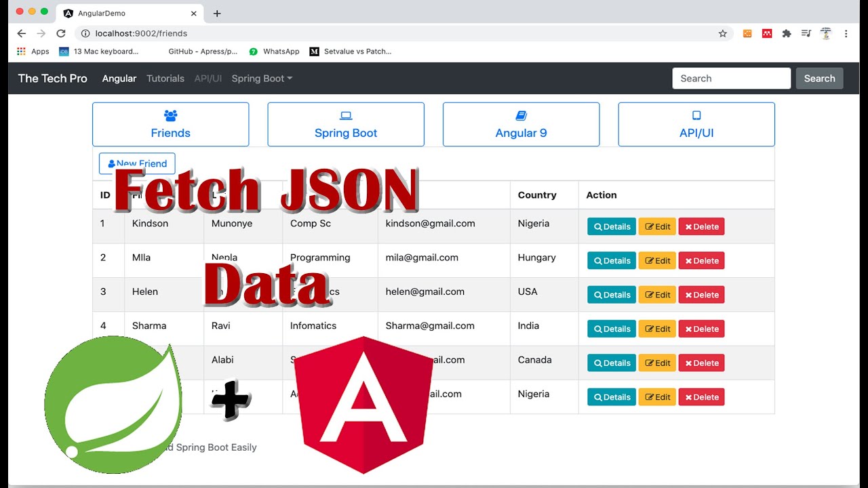Viewport: 868px width, 488px height.
Task: Select Angular nav menu item
Action: pyautogui.click(x=119, y=79)
